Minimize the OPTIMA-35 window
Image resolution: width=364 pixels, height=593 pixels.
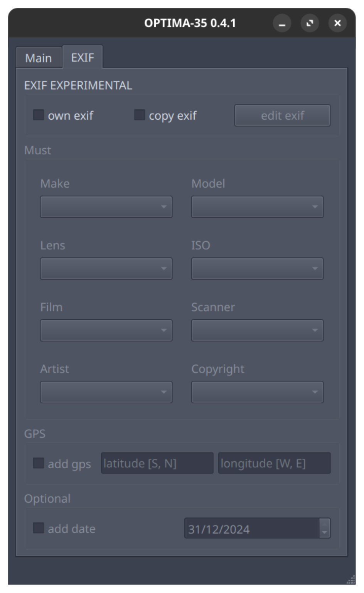click(x=282, y=24)
